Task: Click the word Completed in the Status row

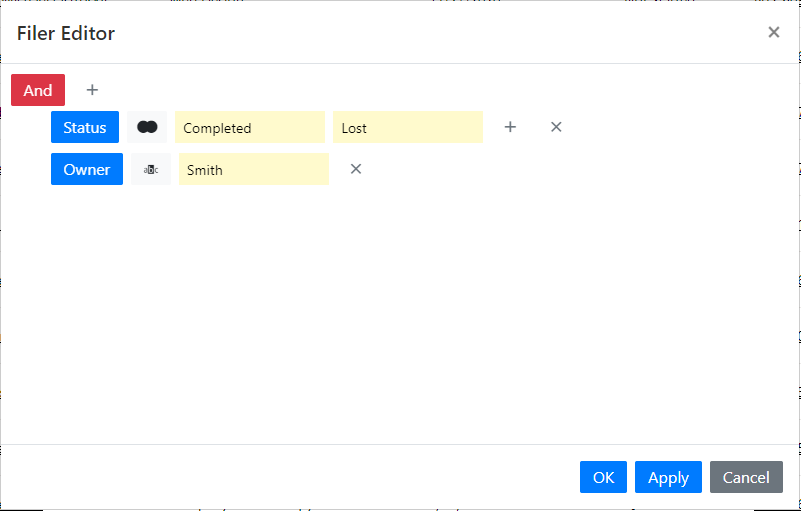Action: (x=217, y=128)
